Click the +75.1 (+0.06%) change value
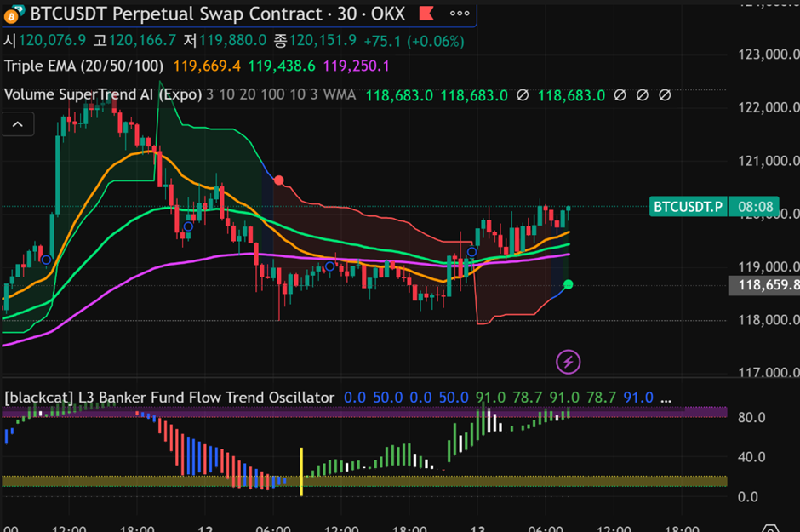The image size is (800, 532). [x=414, y=42]
